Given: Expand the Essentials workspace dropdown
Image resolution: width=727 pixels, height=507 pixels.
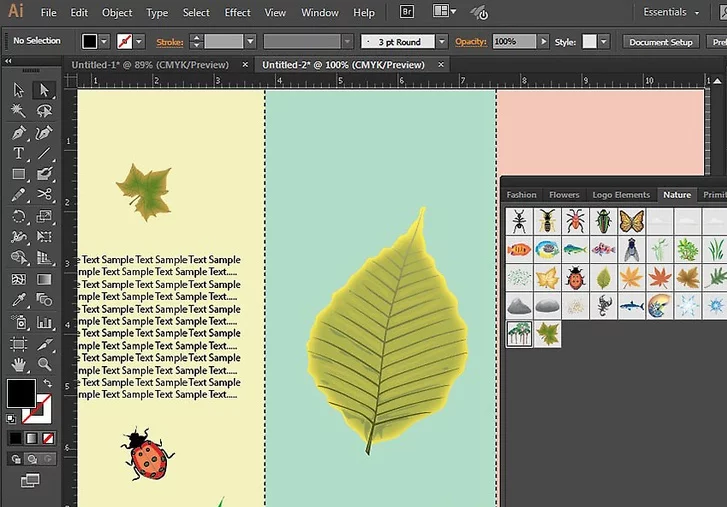Looking at the screenshot, I should (x=696, y=12).
